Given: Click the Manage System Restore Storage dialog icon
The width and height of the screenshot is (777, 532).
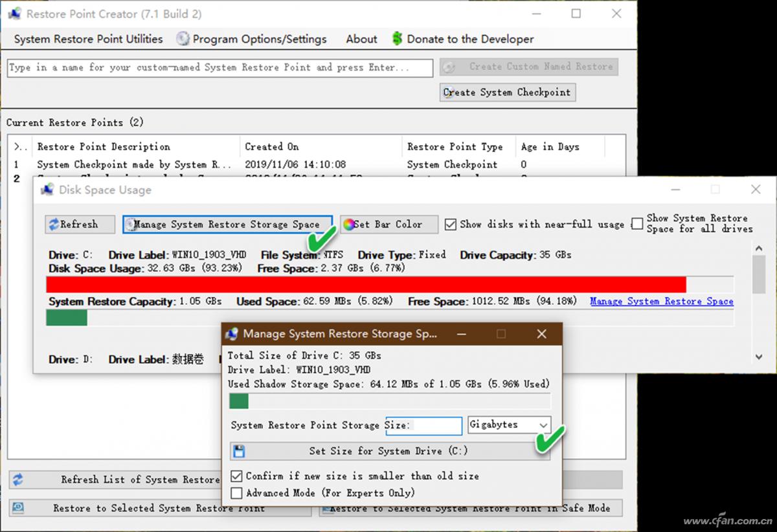Looking at the screenshot, I should click(232, 334).
